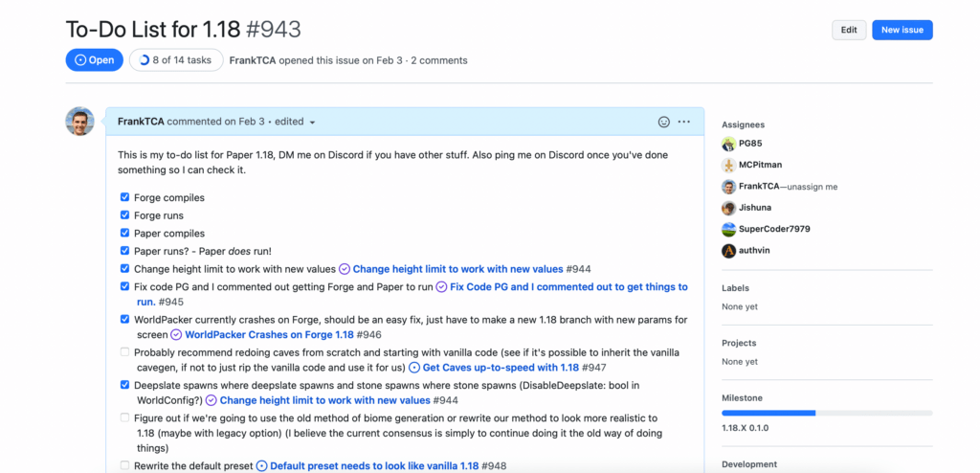Open 'Default preset needs to look like vanilla' link

[374, 466]
